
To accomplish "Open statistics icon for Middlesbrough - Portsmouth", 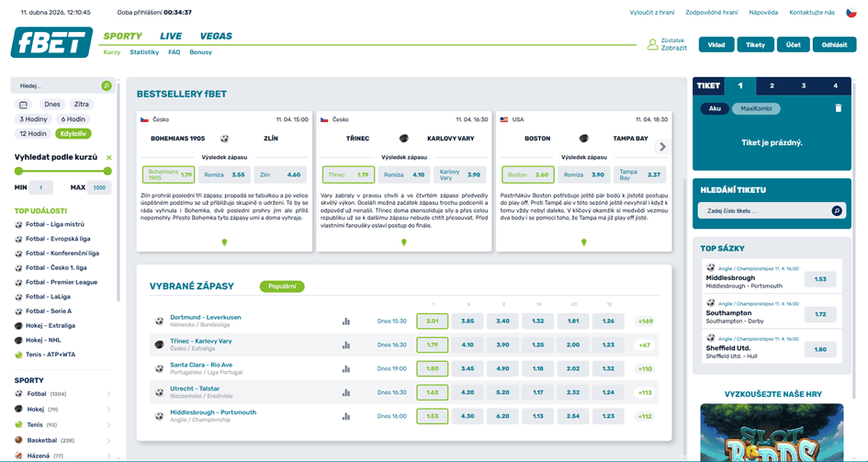I will coord(346,416).
